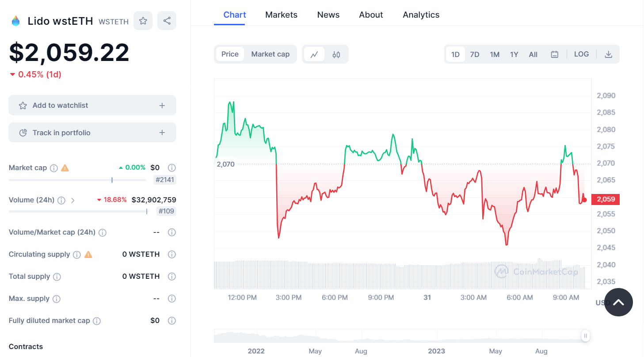Screen dimensions: 644x357
Task: Click the Track in portfolio button
Action: pyautogui.click(x=92, y=133)
